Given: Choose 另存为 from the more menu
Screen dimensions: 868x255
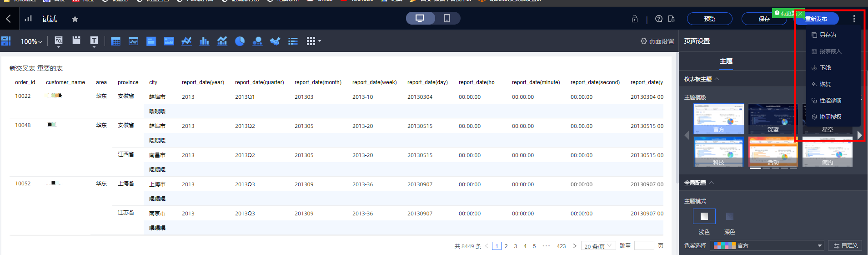Looking at the screenshot, I should pos(828,35).
